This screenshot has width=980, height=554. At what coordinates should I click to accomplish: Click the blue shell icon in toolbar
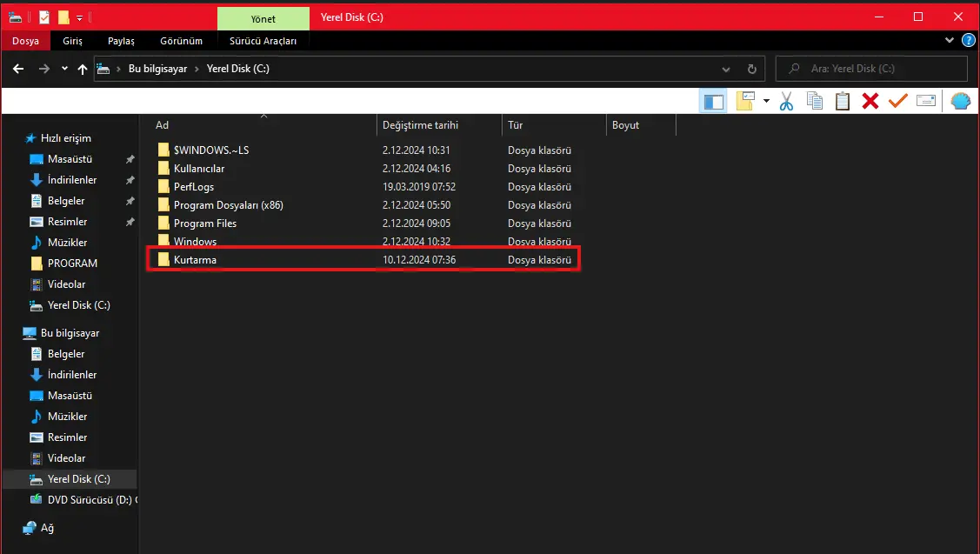tap(960, 101)
